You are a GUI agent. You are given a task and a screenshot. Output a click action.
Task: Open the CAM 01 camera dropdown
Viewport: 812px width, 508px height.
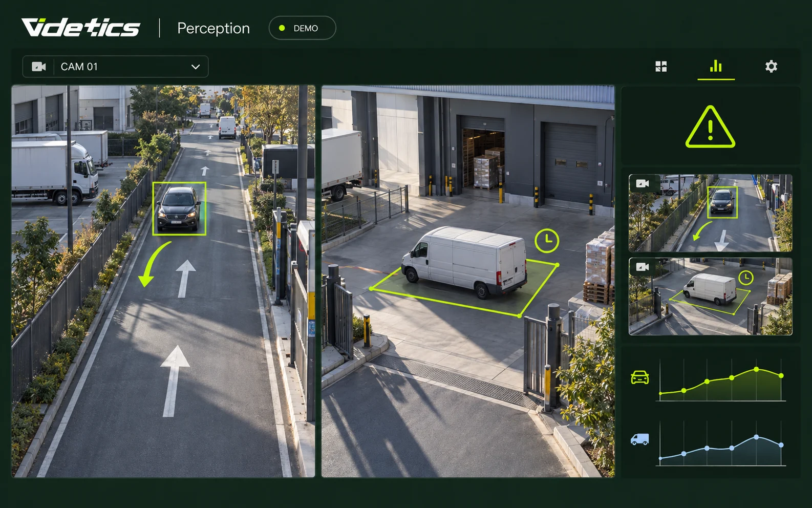point(115,67)
